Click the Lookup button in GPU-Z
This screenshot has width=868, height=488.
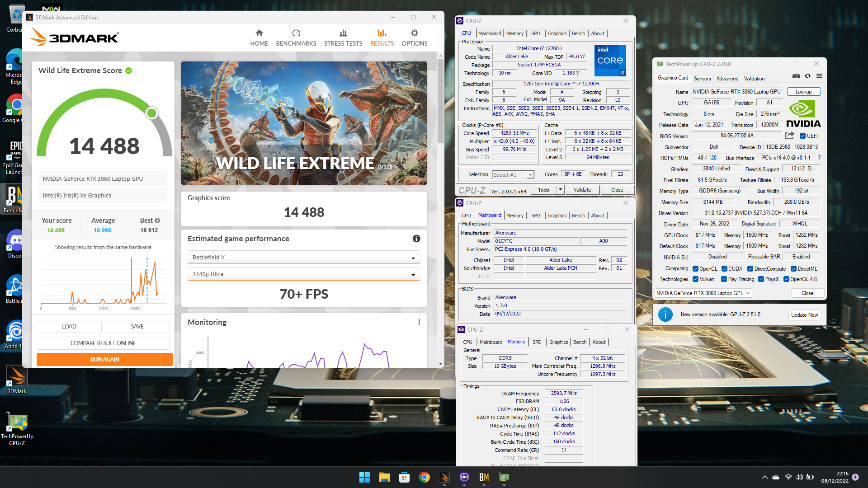pyautogui.click(x=803, y=91)
